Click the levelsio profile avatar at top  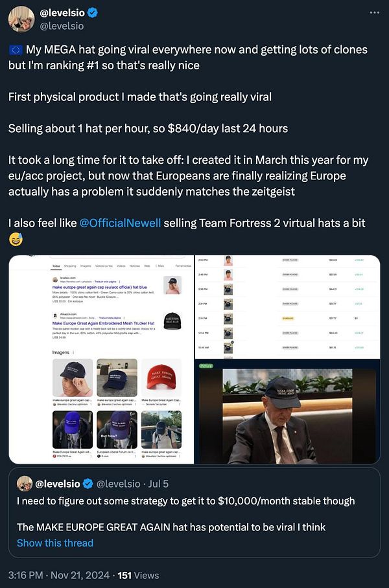pyautogui.click(x=21, y=19)
